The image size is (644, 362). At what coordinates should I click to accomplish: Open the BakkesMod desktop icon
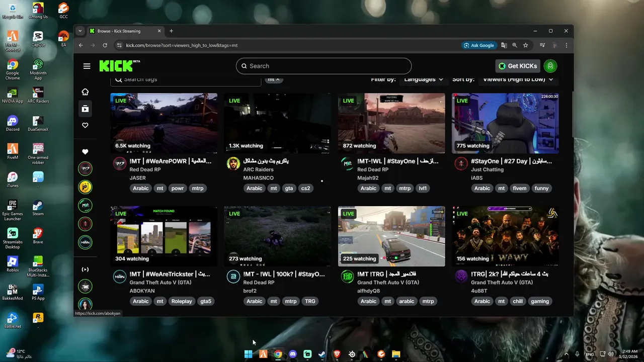(13, 293)
